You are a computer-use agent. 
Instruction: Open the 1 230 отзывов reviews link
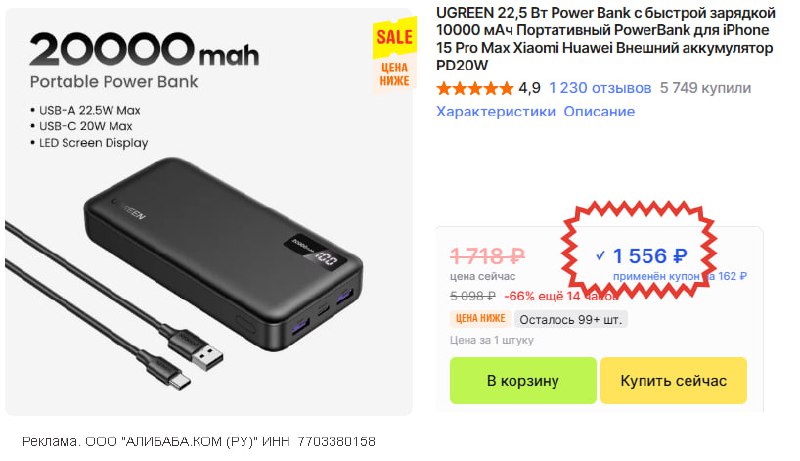600,88
